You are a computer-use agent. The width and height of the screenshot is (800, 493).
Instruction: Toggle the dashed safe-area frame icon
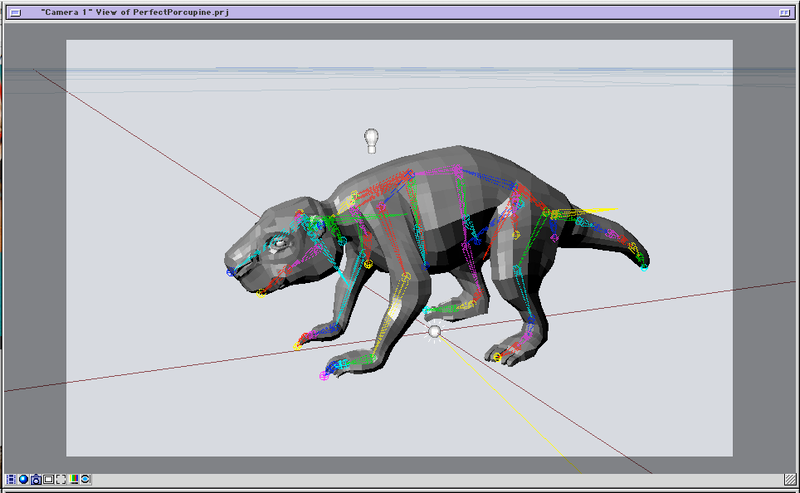pyautogui.click(x=61, y=480)
